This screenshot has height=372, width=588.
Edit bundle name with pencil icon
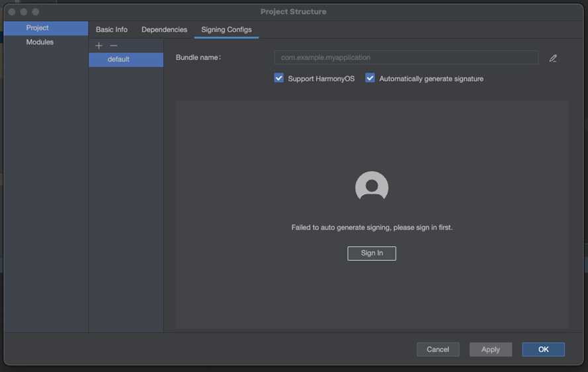553,58
